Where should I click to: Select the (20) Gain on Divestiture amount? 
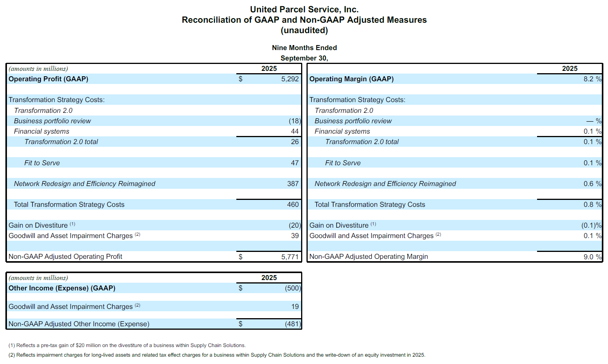point(295,225)
